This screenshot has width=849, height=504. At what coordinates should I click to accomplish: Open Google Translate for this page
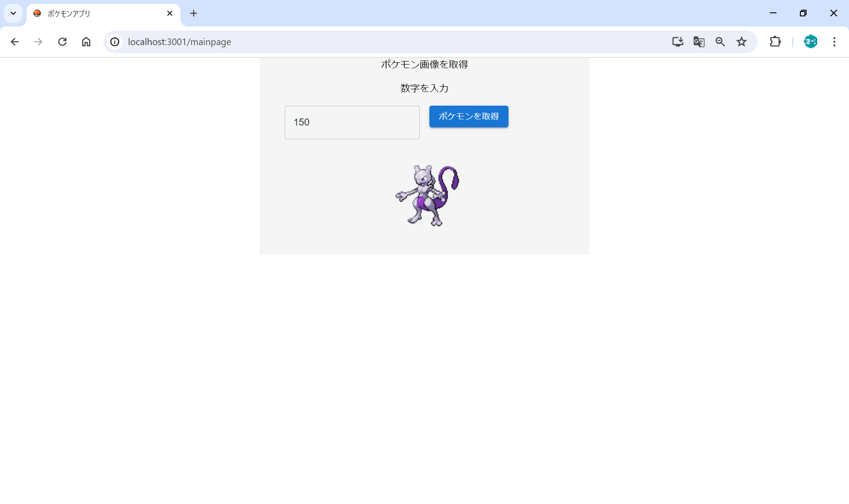point(699,42)
